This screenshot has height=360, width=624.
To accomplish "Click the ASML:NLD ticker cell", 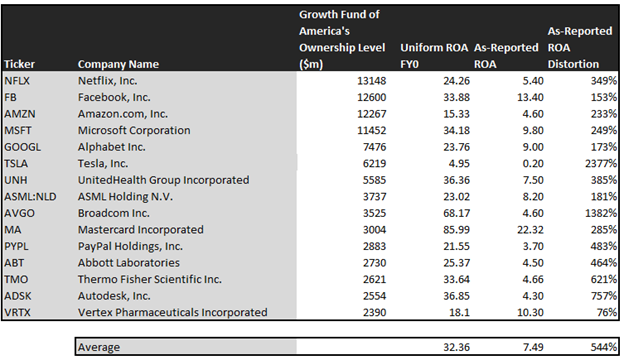I will click(x=30, y=197).
